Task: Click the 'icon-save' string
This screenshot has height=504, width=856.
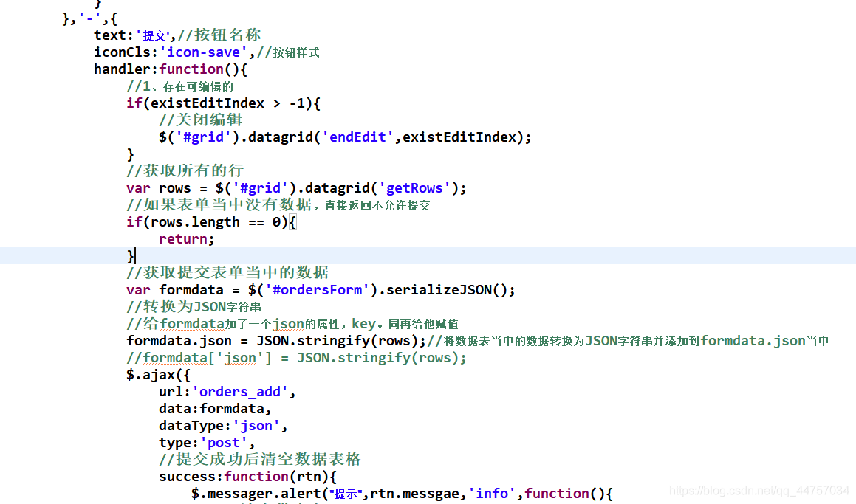Action: click(203, 52)
